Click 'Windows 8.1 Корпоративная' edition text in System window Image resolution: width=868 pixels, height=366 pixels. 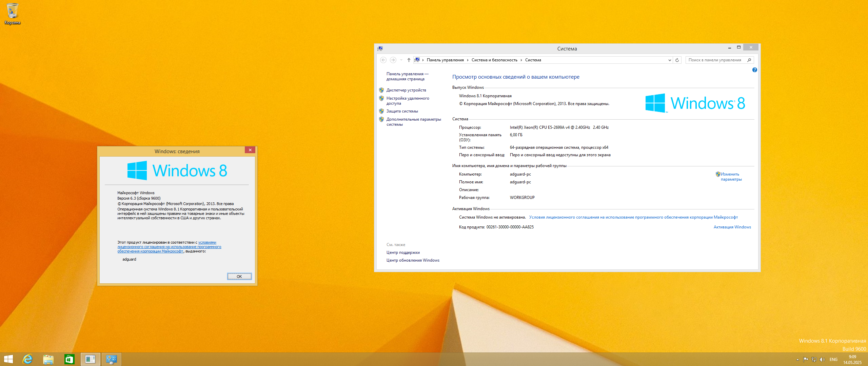[x=485, y=96]
